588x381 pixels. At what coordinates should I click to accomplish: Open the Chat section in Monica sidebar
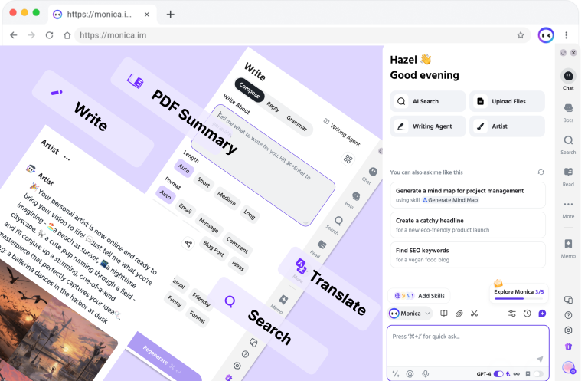[x=568, y=80]
